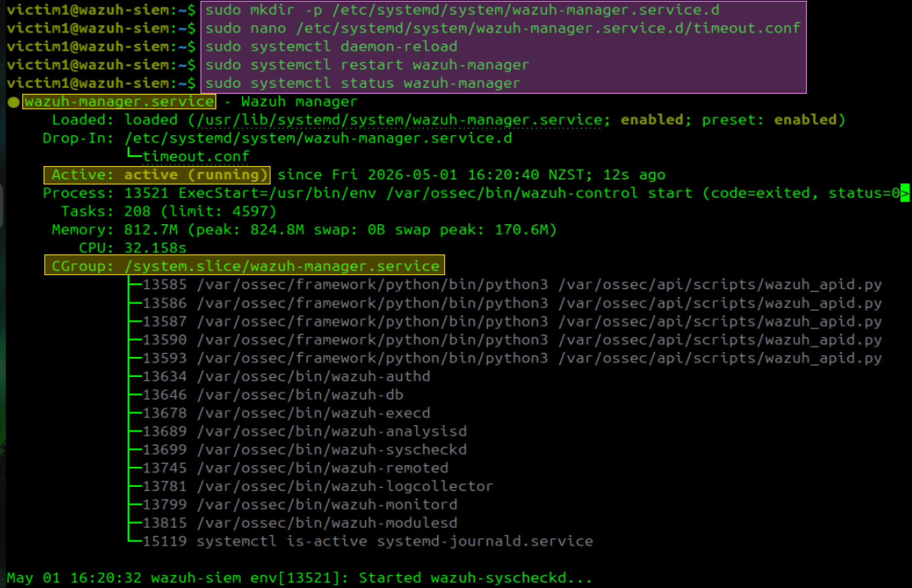The height and width of the screenshot is (588, 912).
Task: Click the 'sudo systemctl daemon-reload' command
Action: pos(331,47)
